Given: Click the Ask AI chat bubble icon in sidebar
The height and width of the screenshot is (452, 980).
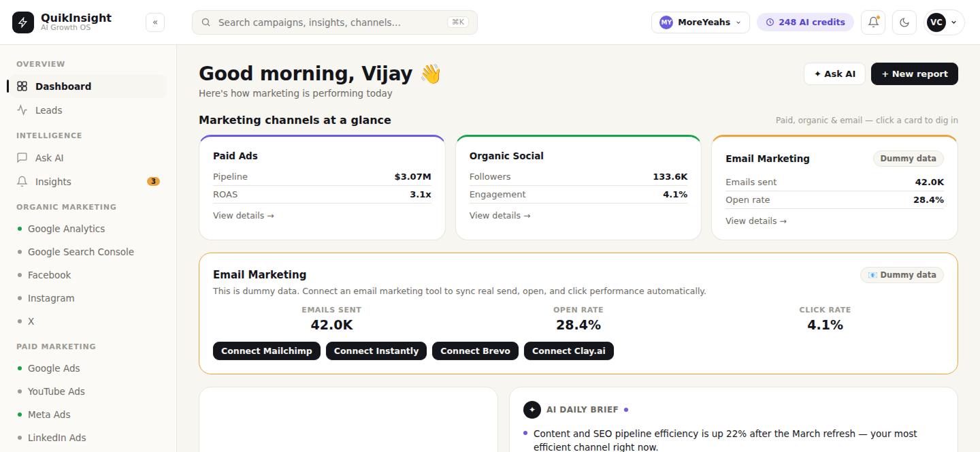Looking at the screenshot, I should point(22,158).
